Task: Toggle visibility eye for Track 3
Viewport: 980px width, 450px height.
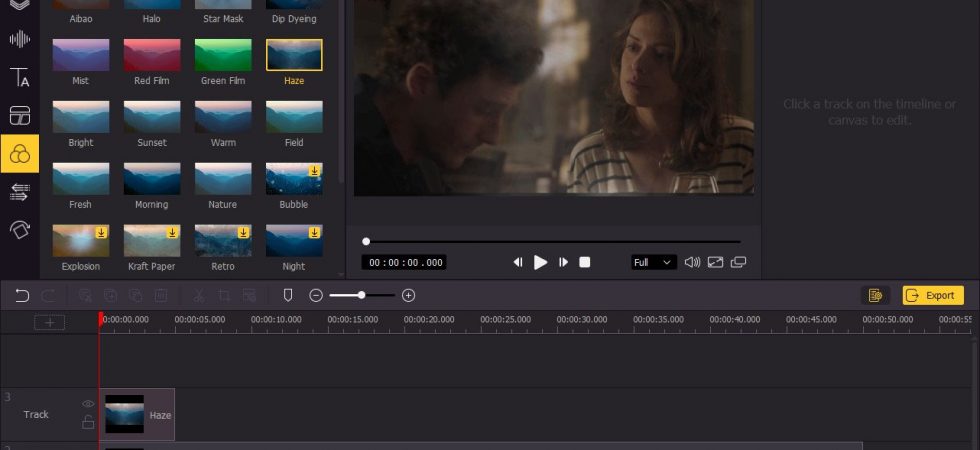Action: tap(88, 404)
